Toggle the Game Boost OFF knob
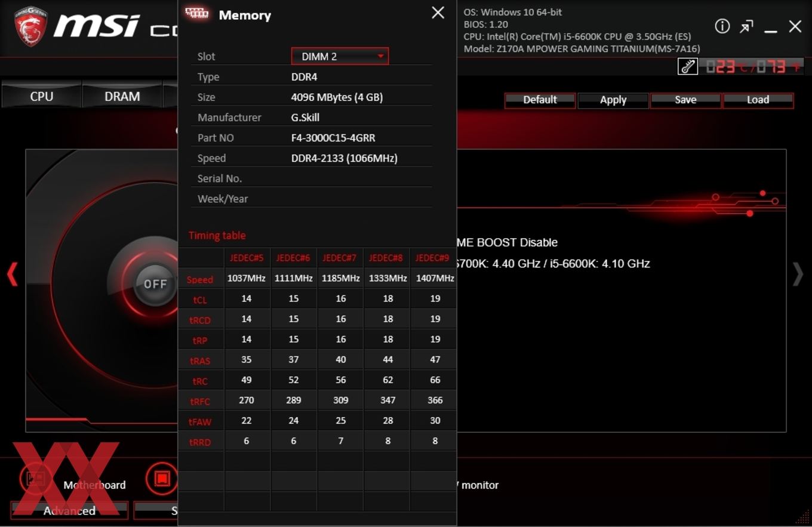812x527 pixels. pyautogui.click(x=155, y=283)
